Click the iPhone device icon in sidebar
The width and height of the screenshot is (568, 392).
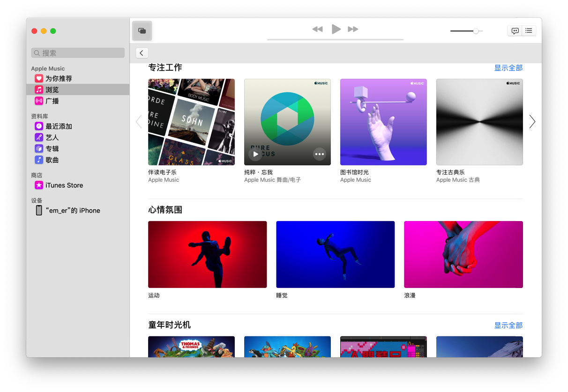coord(39,210)
